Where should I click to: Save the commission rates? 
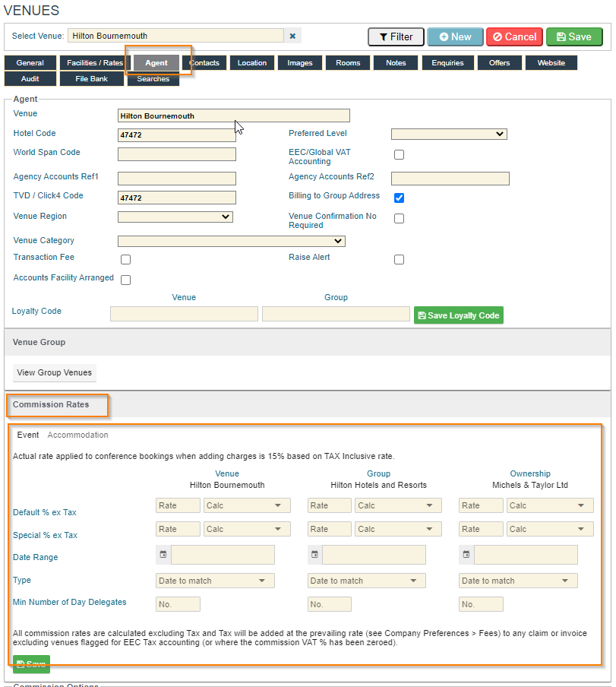tap(32, 663)
